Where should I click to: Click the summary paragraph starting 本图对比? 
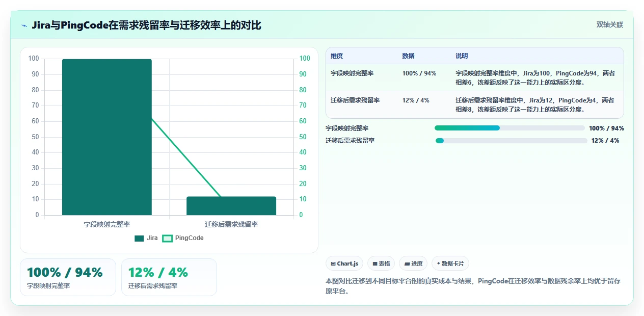(474, 286)
